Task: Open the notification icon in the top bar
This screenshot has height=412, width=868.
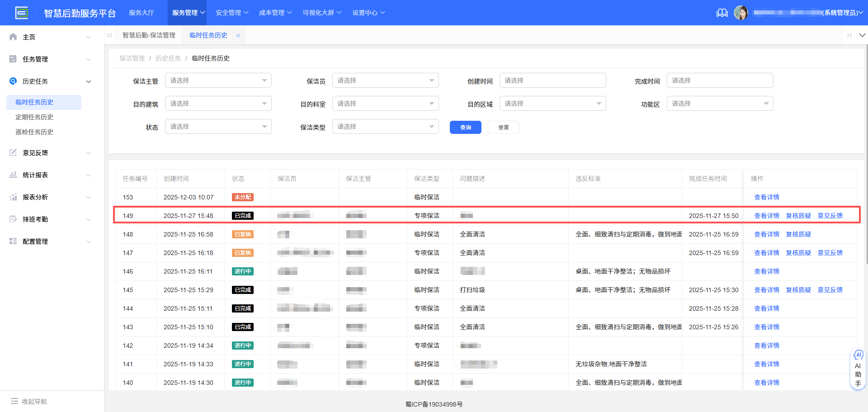Action: pos(722,13)
